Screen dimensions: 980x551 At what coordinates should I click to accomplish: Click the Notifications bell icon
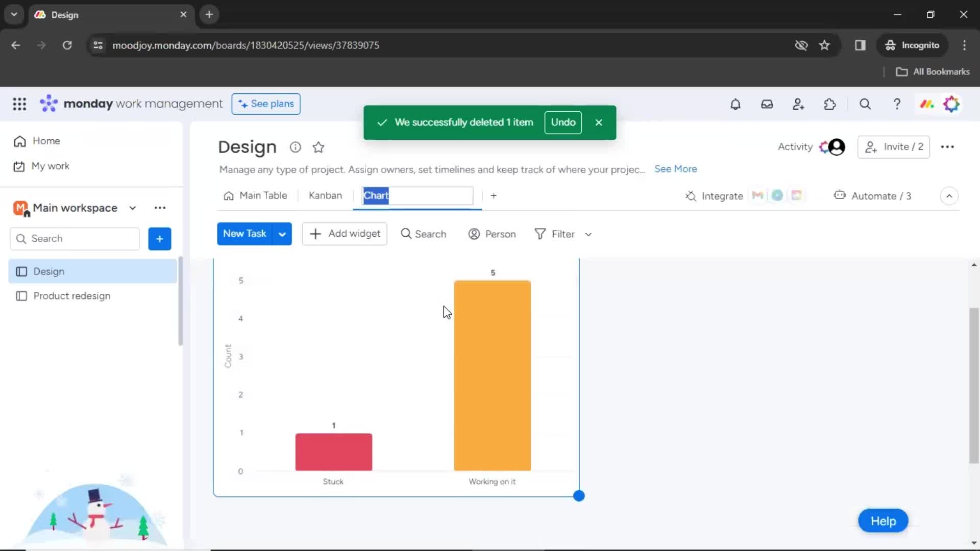coord(735,104)
